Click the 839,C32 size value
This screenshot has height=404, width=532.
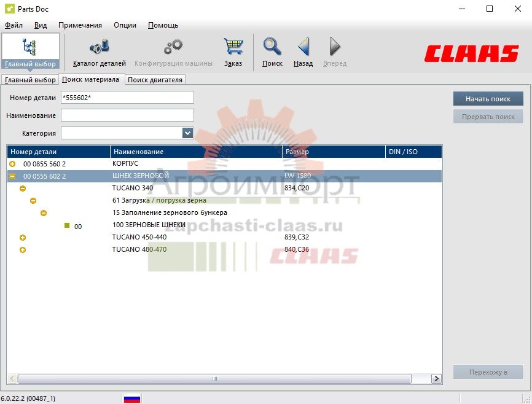pos(297,237)
